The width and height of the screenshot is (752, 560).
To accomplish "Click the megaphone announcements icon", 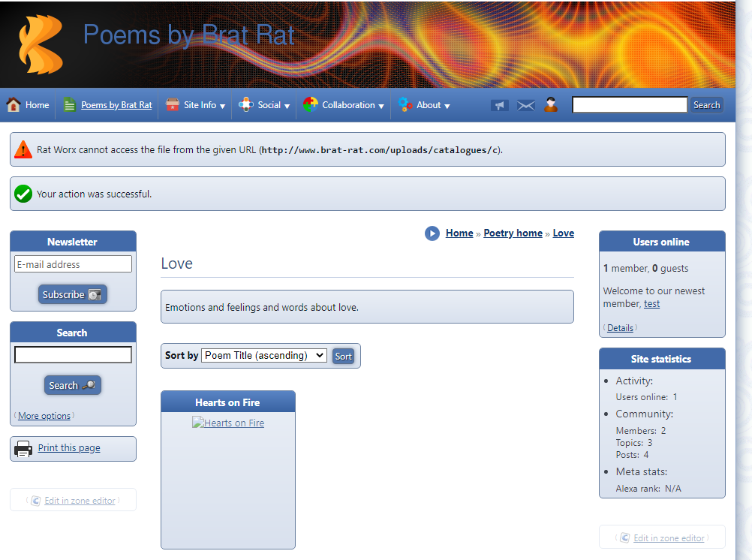I will (499, 106).
